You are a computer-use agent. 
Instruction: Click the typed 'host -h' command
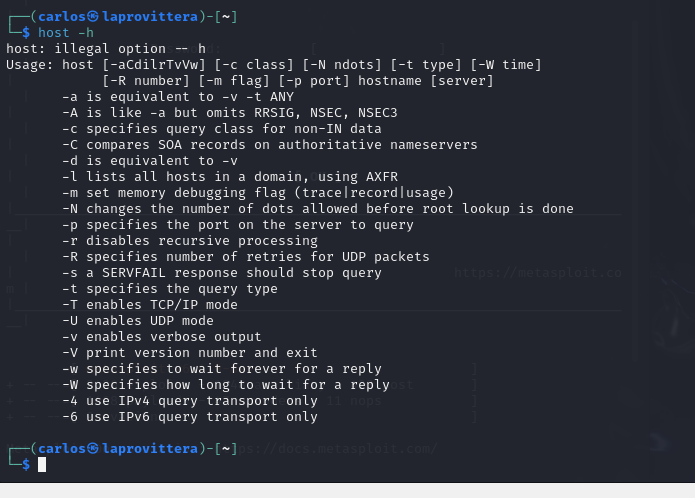click(66, 33)
